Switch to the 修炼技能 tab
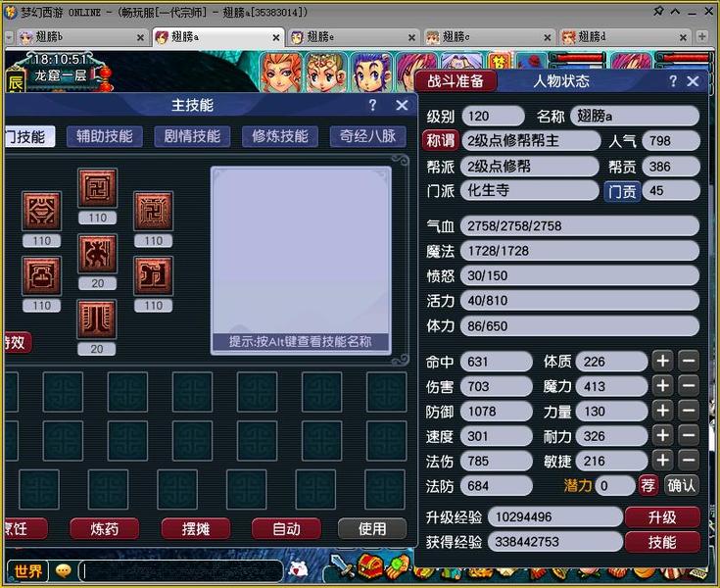This screenshot has height=588, width=720. [279, 136]
